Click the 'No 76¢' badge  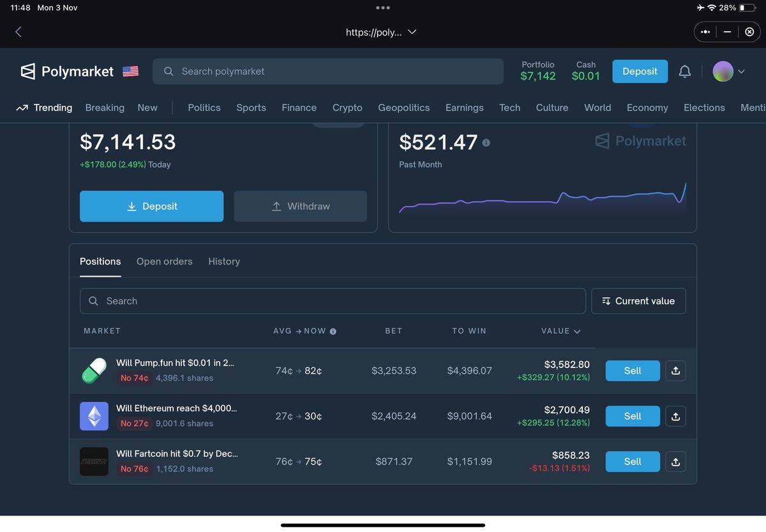click(134, 469)
